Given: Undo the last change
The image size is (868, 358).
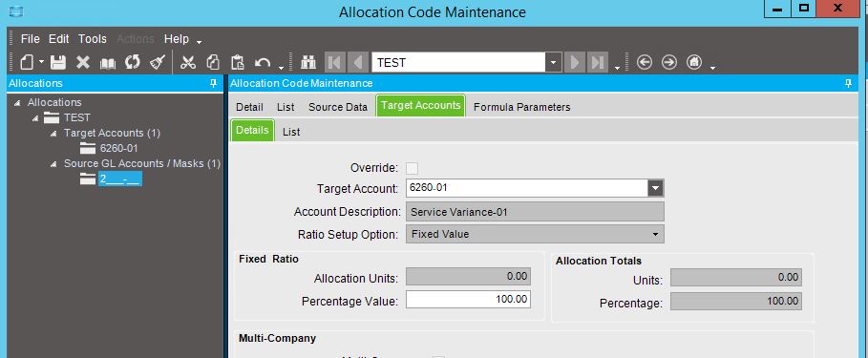Looking at the screenshot, I should [263, 62].
